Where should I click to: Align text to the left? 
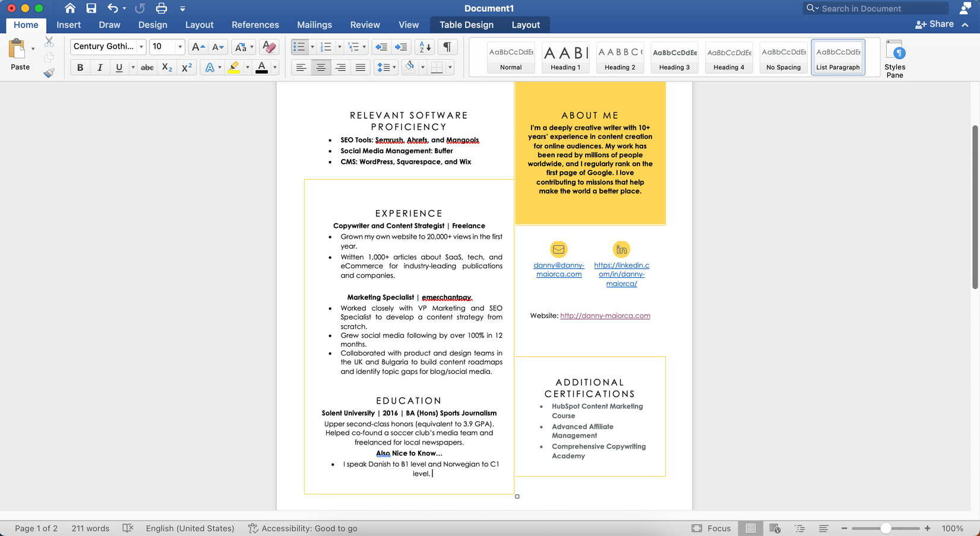coord(301,68)
